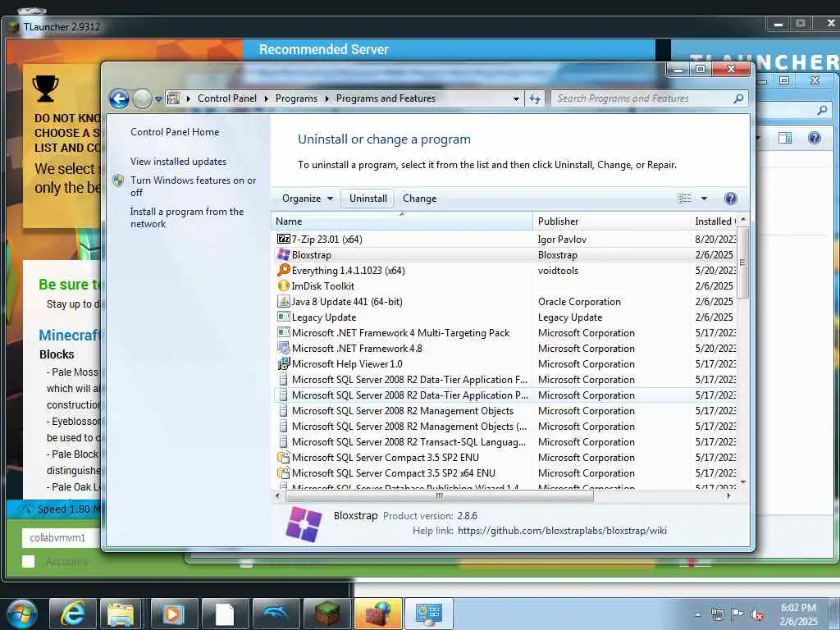Click the TLauncher username field collabvmvm1
Screen dimensions: 840x630
tap(61, 537)
